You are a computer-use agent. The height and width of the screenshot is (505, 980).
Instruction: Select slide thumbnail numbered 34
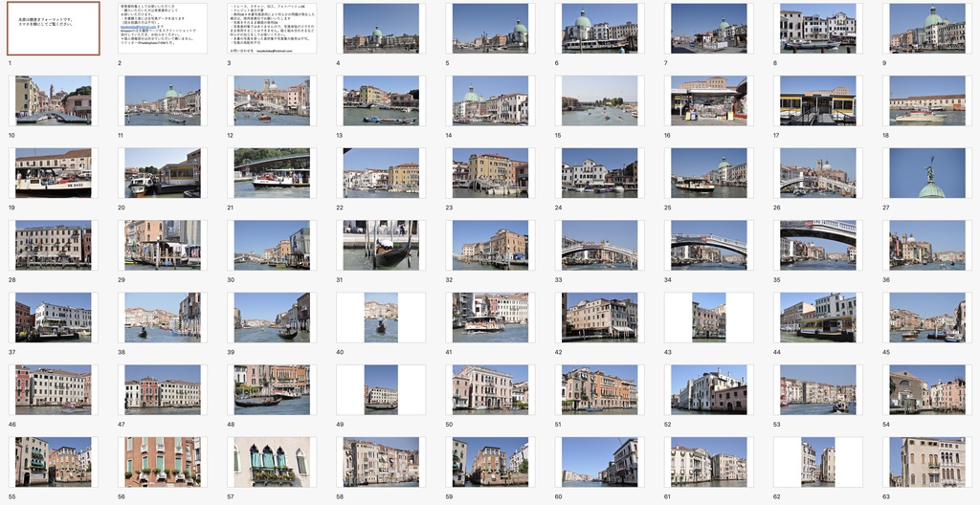pyautogui.click(x=709, y=245)
